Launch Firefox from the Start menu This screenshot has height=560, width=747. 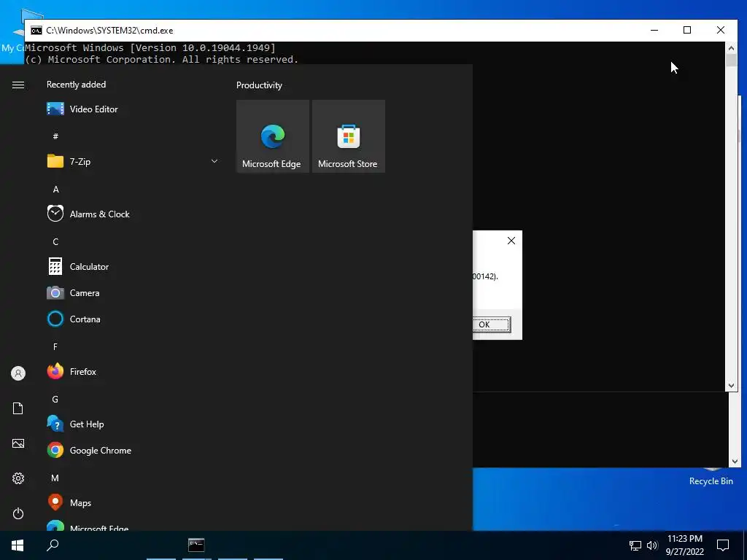pyautogui.click(x=133, y=371)
